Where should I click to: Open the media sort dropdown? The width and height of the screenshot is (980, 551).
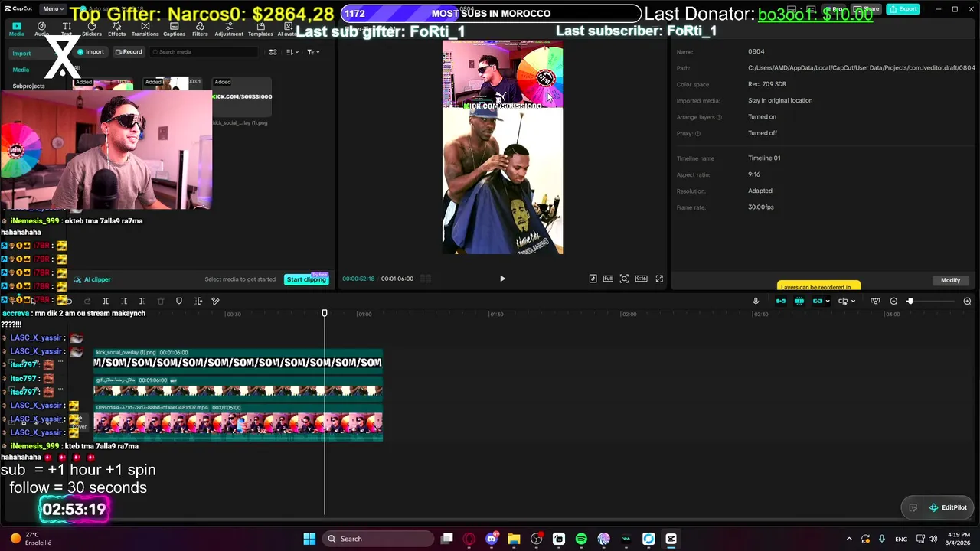tap(292, 52)
